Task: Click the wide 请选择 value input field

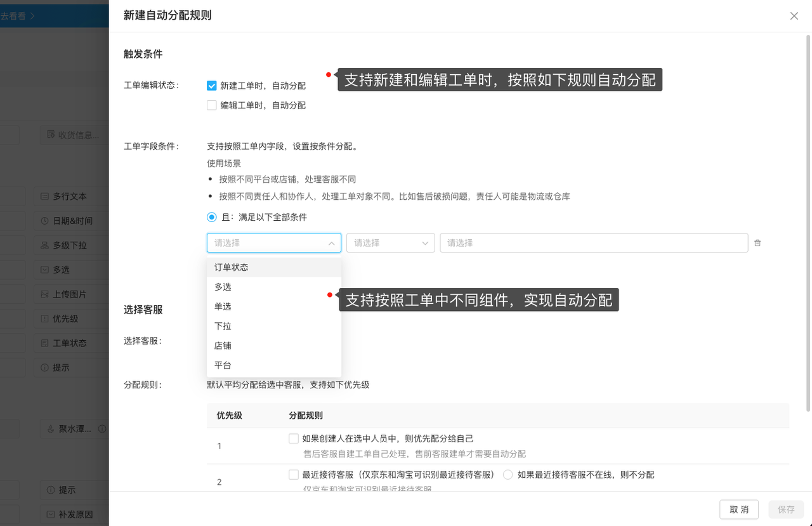Action: tap(594, 243)
